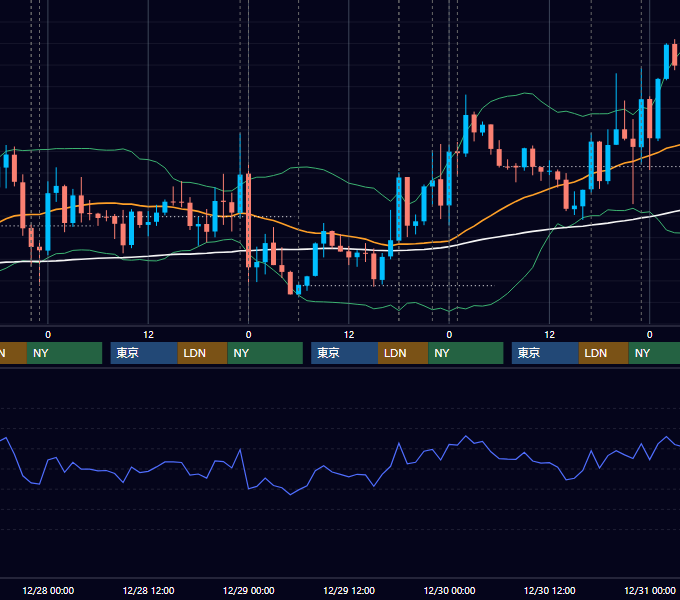Select the 東京 session block for 12/30
The height and width of the screenshot is (600, 680).
pyautogui.click(x=545, y=353)
